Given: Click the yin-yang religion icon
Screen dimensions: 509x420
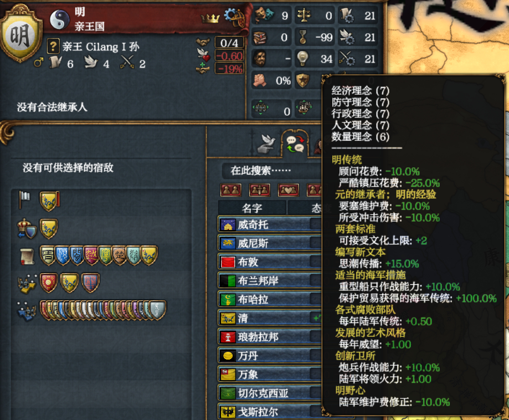Looking at the screenshot, I should click(x=60, y=19).
